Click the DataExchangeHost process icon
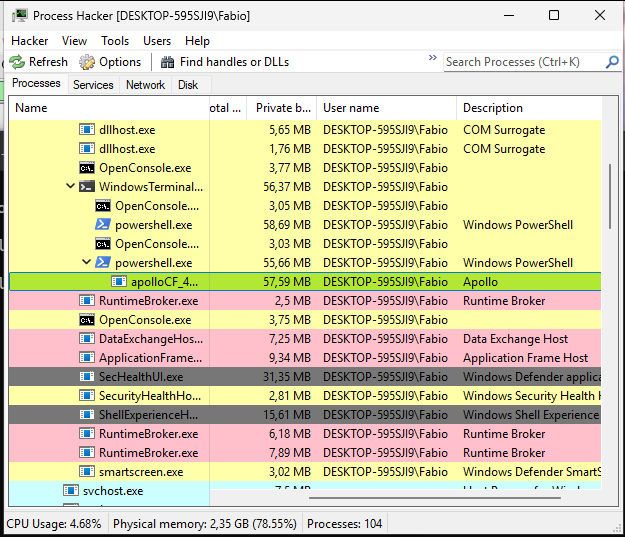This screenshot has width=625, height=537. [87, 338]
